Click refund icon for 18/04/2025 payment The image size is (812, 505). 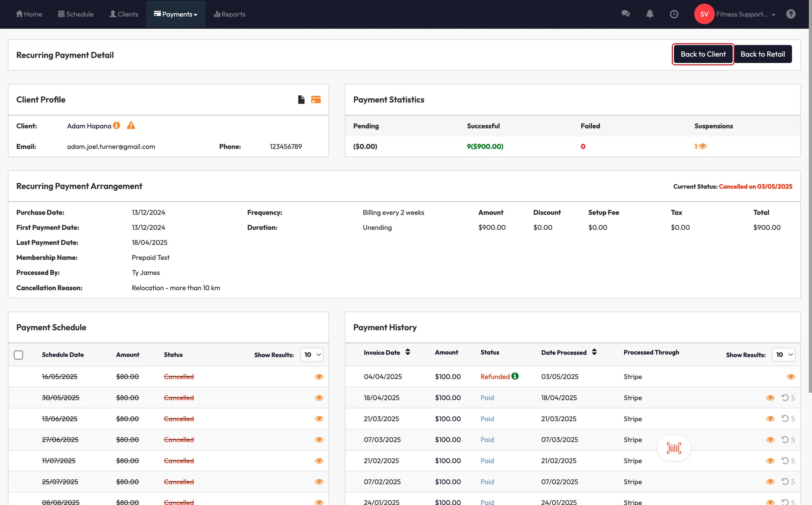pyautogui.click(x=785, y=397)
